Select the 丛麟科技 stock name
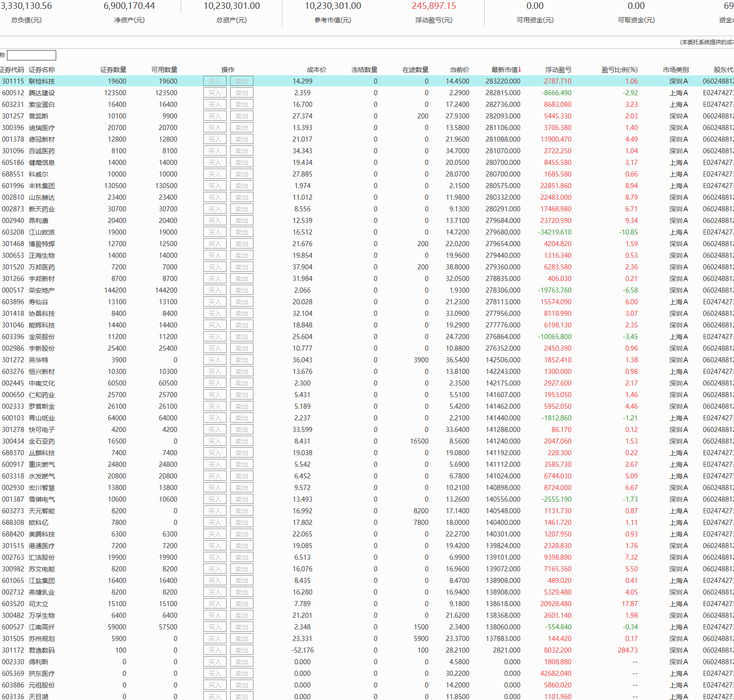The image size is (734, 700). point(42,453)
